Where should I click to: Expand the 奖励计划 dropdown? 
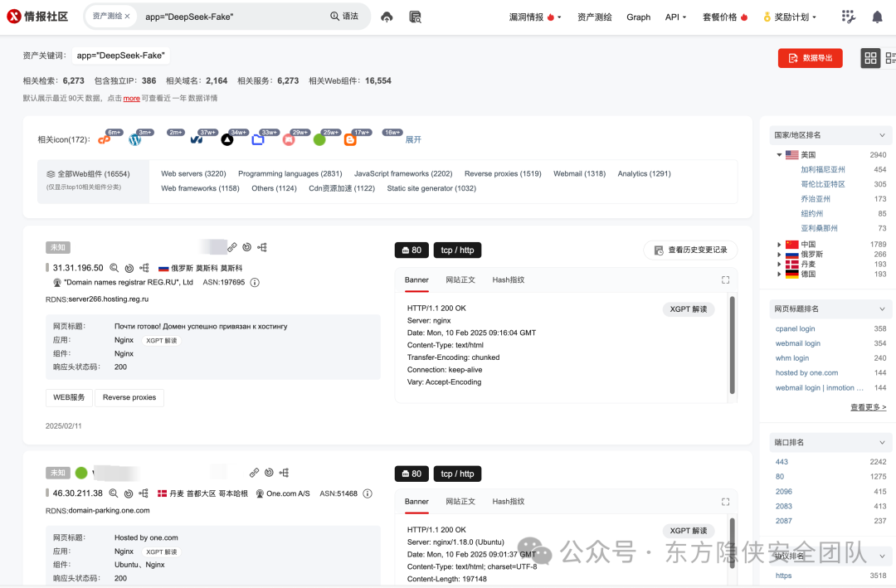coord(790,17)
